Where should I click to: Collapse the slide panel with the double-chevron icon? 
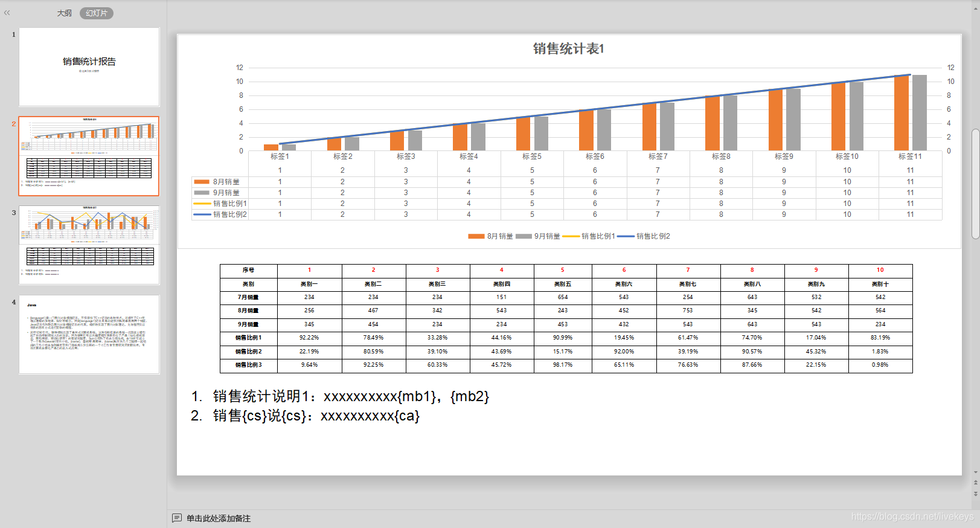pyautogui.click(x=7, y=13)
